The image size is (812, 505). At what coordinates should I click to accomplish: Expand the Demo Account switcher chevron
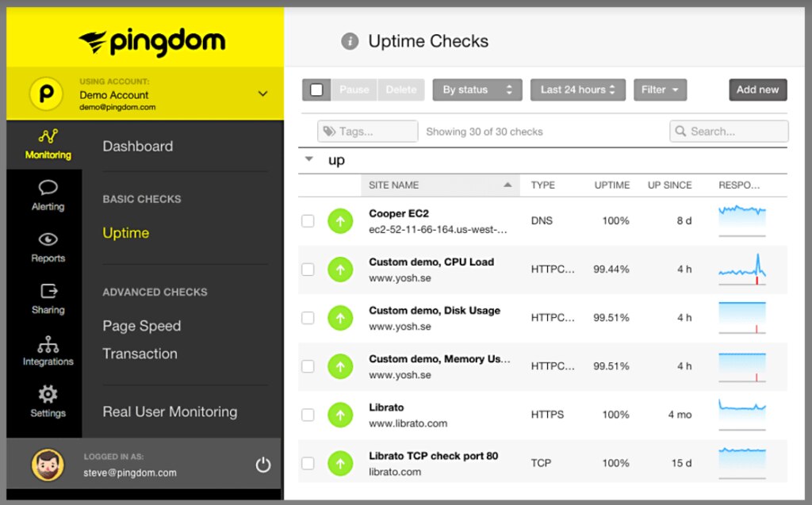tap(263, 94)
